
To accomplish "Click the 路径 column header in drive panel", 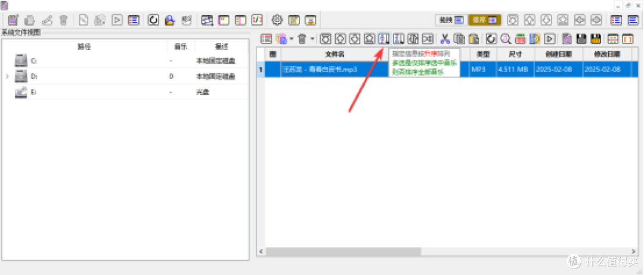I will coord(84,46).
